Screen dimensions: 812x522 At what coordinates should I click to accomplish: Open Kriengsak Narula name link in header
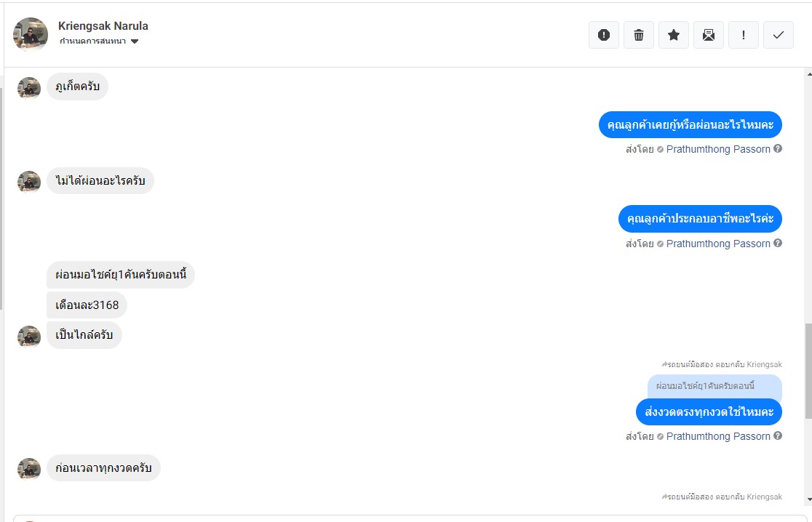[103, 26]
